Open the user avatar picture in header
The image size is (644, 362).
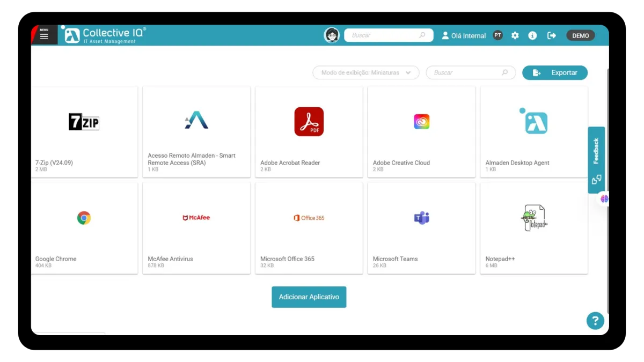click(332, 35)
